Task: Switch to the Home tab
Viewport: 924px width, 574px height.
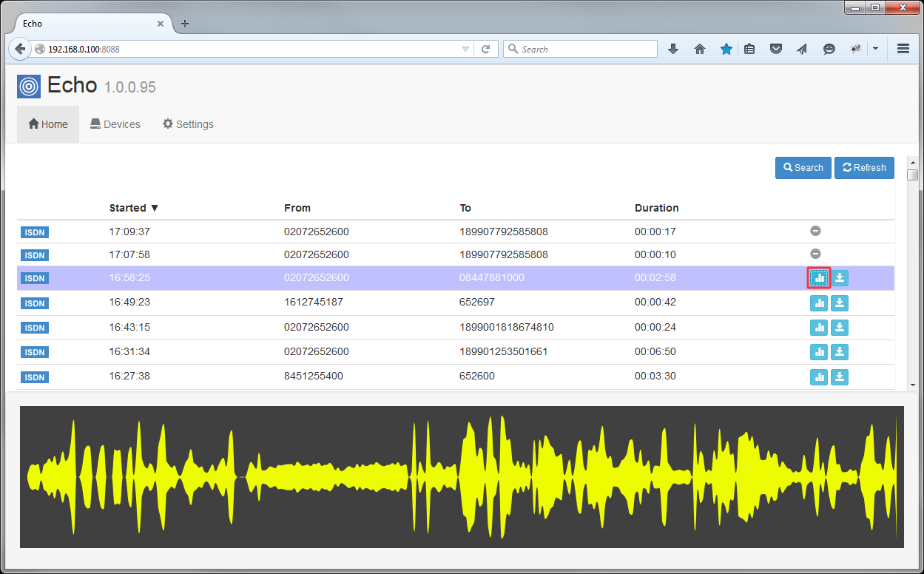Action: 48,124
